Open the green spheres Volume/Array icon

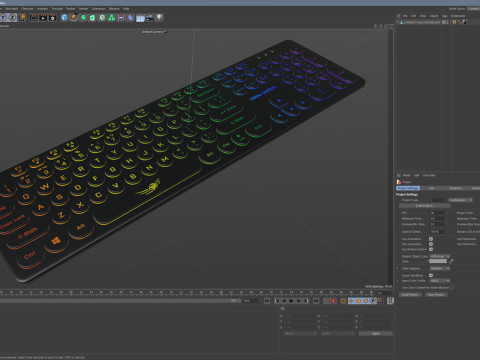pos(111,17)
